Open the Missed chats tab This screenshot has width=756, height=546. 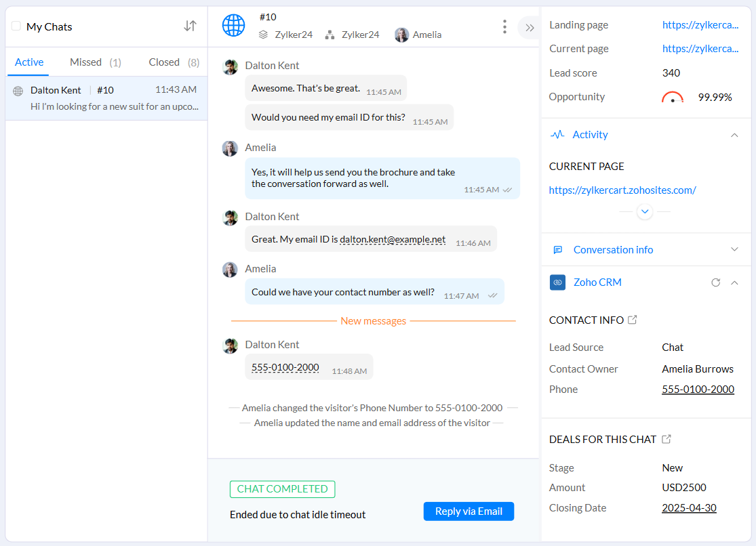click(x=95, y=62)
